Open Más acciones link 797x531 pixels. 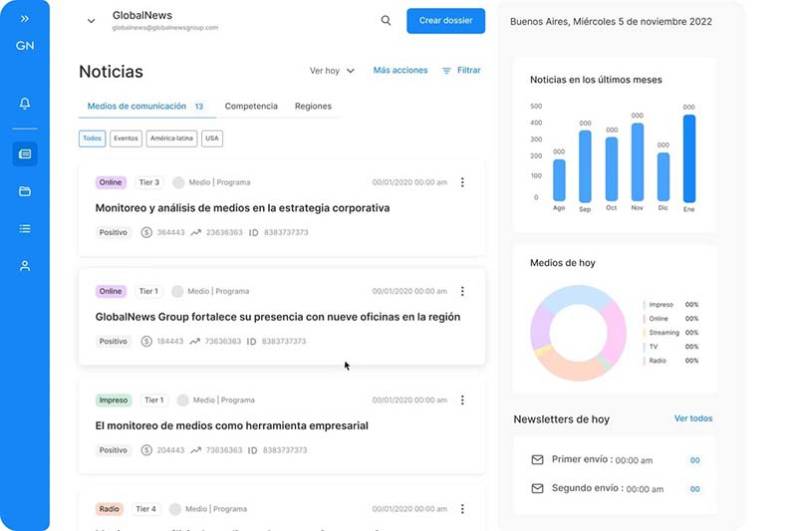[401, 70]
